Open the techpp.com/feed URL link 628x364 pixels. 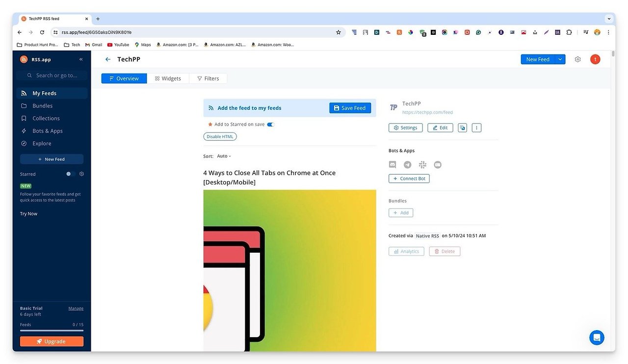point(427,112)
